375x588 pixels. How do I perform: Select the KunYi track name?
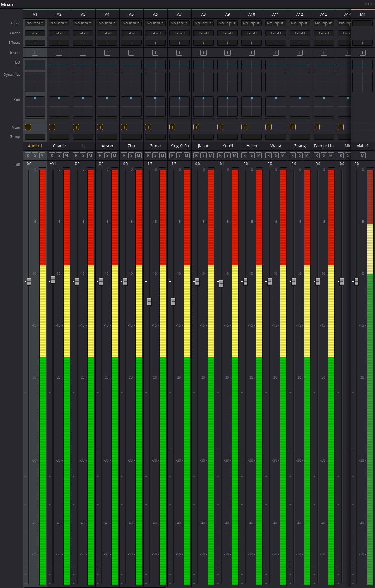(227, 146)
